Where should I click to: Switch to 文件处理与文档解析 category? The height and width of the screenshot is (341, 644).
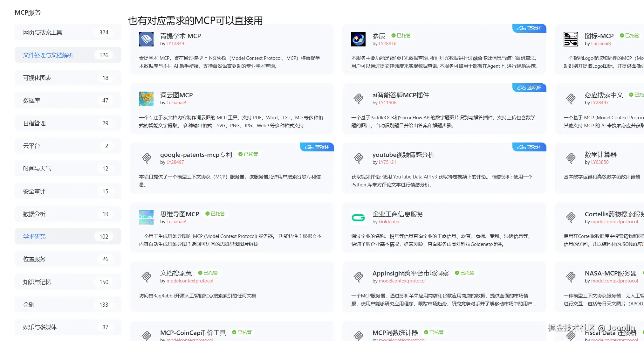(x=68, y=55)
